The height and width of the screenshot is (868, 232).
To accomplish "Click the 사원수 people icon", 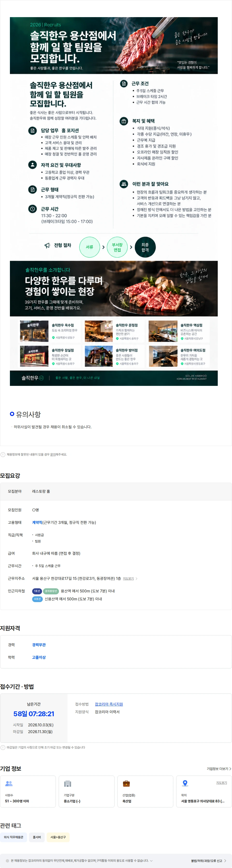I will [9, 784].
